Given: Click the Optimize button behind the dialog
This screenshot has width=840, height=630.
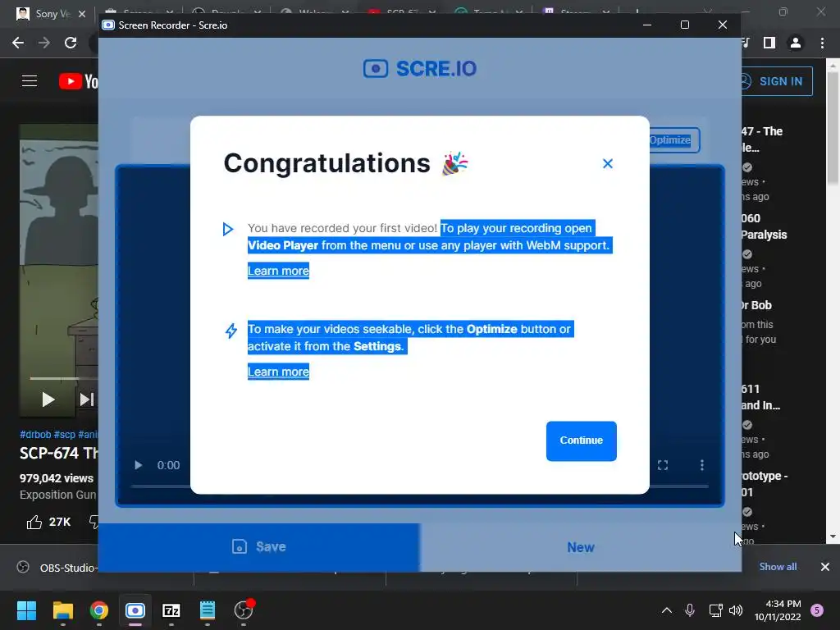Looking at the screenshot, I should click(674, 139).
